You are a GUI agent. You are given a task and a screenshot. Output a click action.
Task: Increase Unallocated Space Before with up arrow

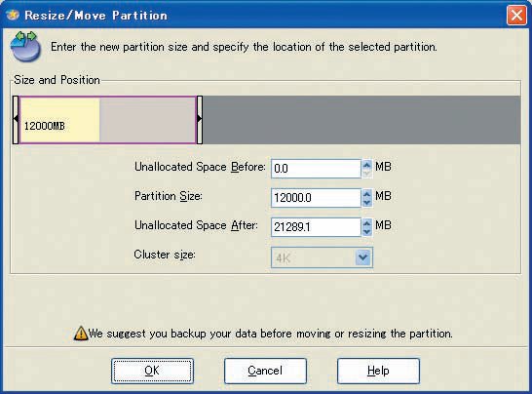pyautogui.click(x=366, y=165)
